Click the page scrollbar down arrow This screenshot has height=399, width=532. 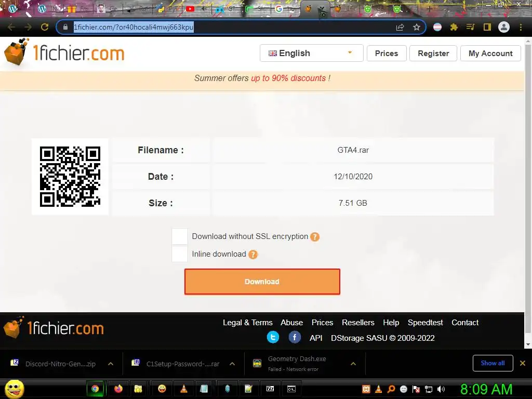528,344
